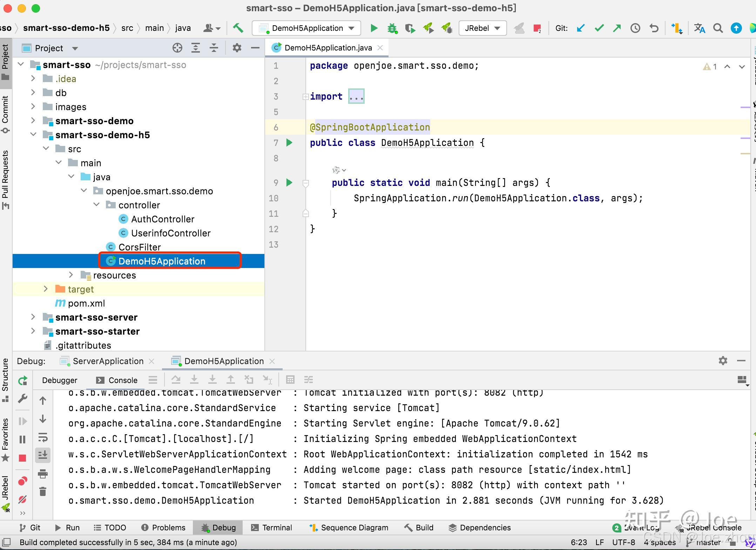Close the DemoH5Application.java editor tab

(380, 48)
